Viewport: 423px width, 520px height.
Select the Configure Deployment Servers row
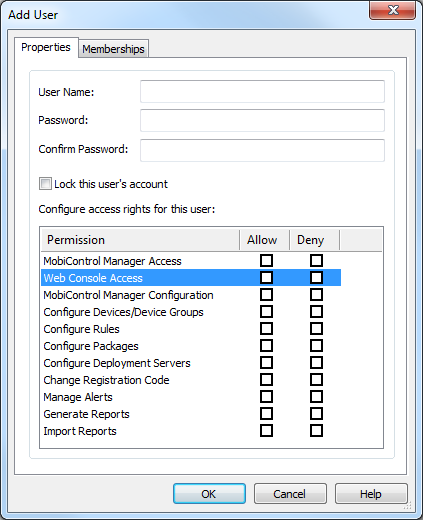(191, 363)
